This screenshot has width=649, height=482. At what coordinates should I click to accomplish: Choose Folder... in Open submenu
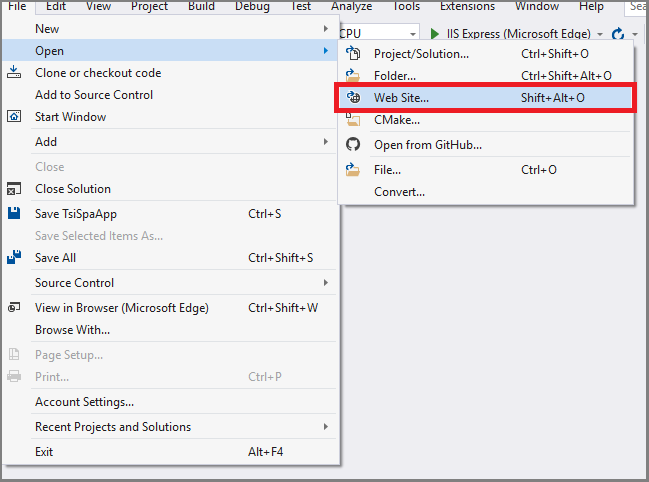coord(486,75)
